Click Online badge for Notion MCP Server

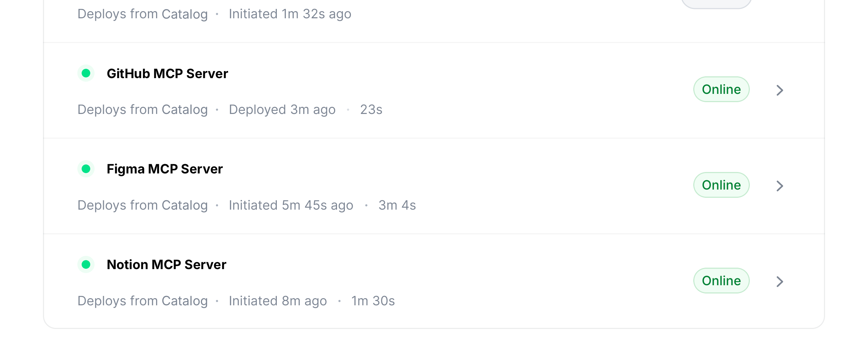[721, 281]
